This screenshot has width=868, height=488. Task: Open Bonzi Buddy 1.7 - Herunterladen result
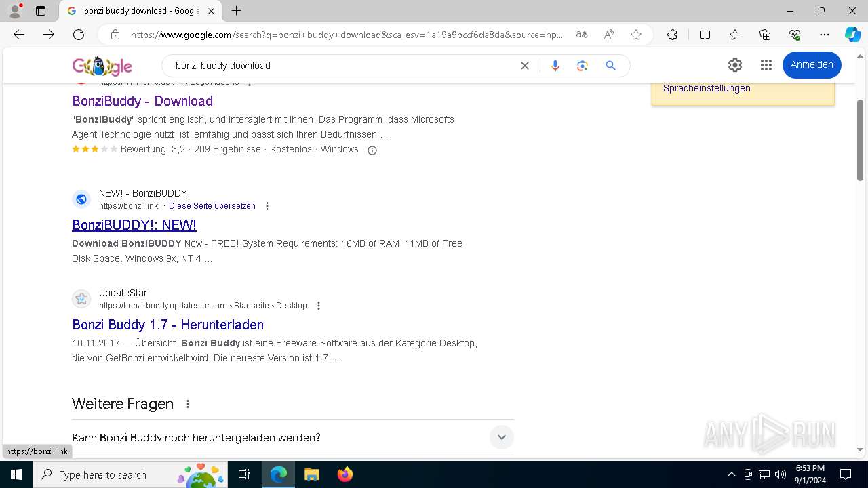point(167,325)
